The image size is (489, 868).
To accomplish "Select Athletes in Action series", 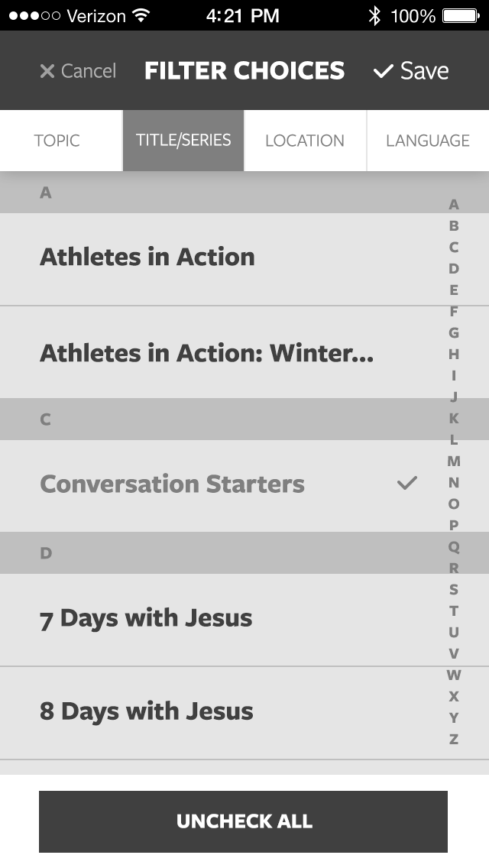I will click(x=147, y=257).
